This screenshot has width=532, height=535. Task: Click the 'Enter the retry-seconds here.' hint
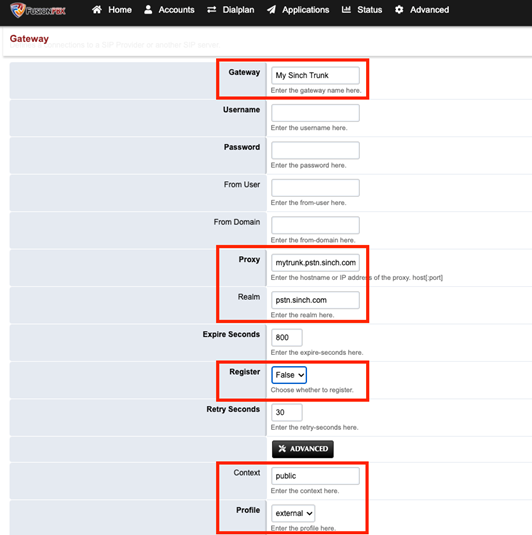pyautogui.click(x=314, y=428)
